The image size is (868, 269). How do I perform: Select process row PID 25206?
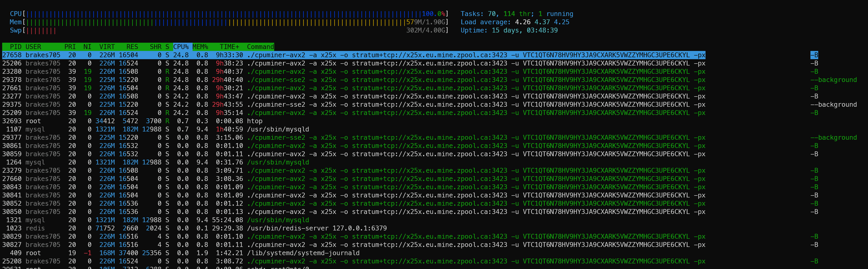coord(410,63)
